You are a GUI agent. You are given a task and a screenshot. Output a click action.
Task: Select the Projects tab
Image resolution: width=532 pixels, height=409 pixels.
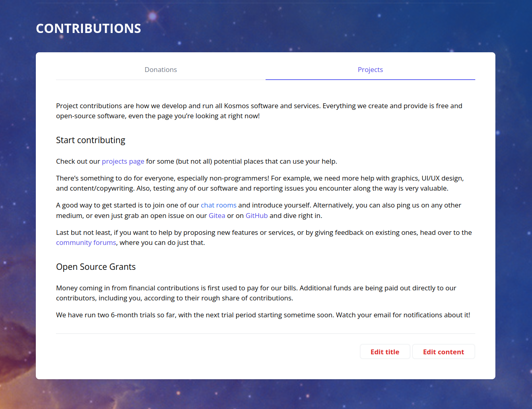(x=370, y=70)
